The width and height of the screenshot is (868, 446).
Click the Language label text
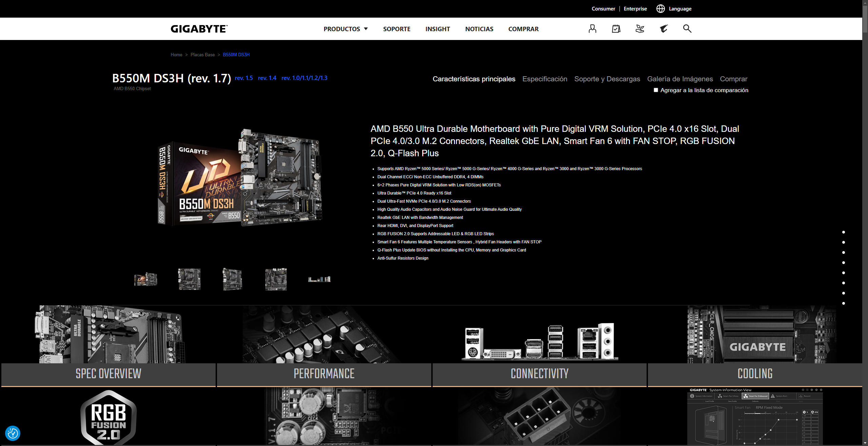click(680, 9)
